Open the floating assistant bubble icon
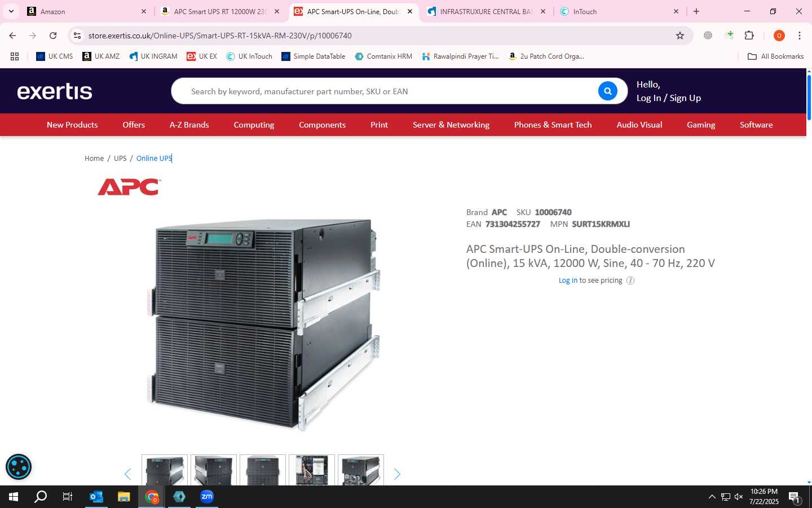 (19, 467)
